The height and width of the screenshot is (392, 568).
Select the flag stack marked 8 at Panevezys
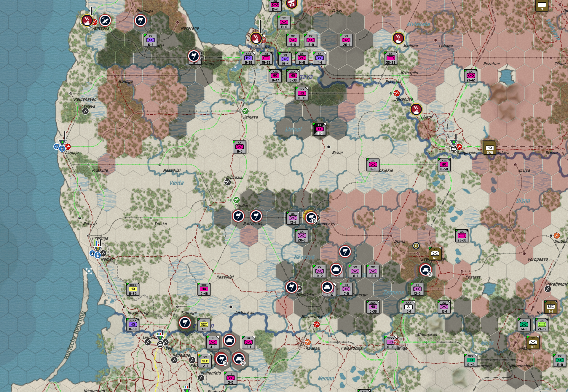click(311, 217)
